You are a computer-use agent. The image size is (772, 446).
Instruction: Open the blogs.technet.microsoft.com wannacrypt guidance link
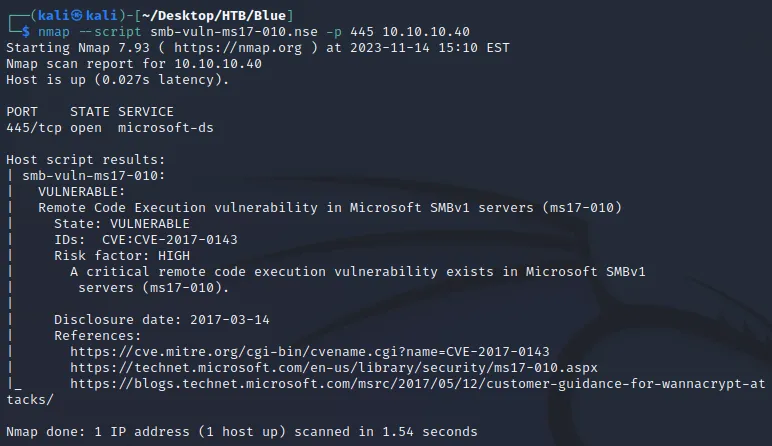[x=386, y=391]
